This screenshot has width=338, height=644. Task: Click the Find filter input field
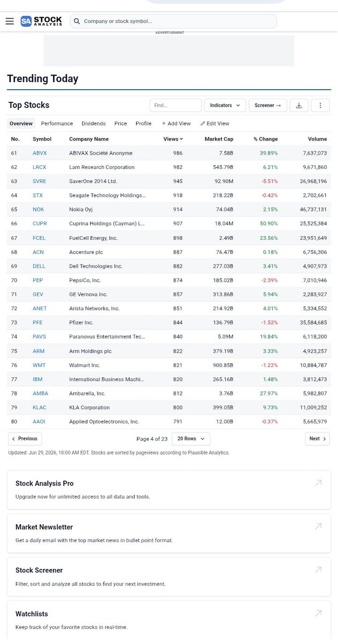click(175, 105)
